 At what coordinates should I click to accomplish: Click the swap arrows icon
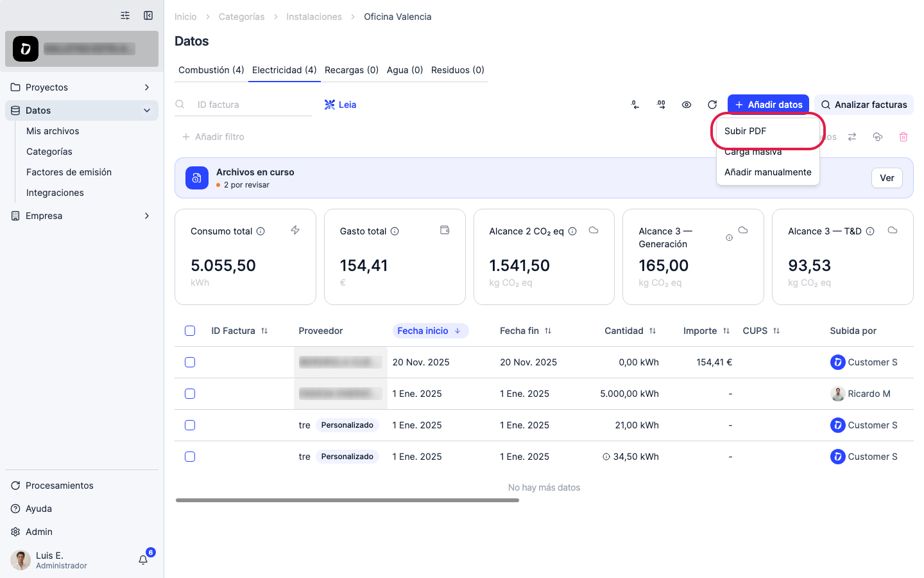pos(852,137)
